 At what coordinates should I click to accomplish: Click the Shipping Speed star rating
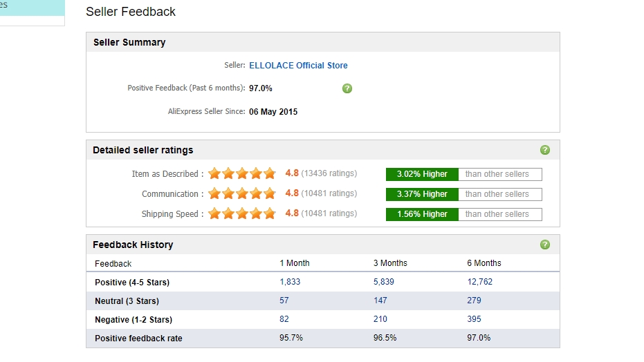[x=242, y=214]
